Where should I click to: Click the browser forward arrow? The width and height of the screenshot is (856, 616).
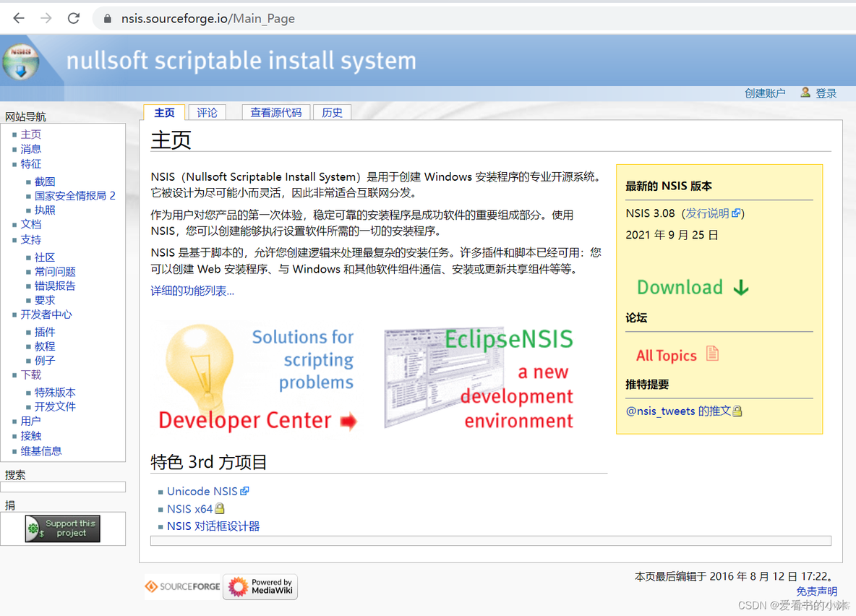pos(46,19)
